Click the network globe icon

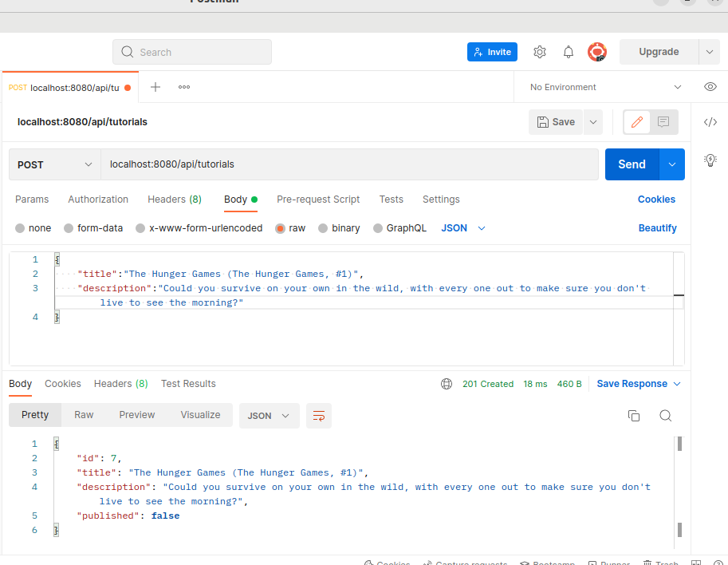point(447,384)
